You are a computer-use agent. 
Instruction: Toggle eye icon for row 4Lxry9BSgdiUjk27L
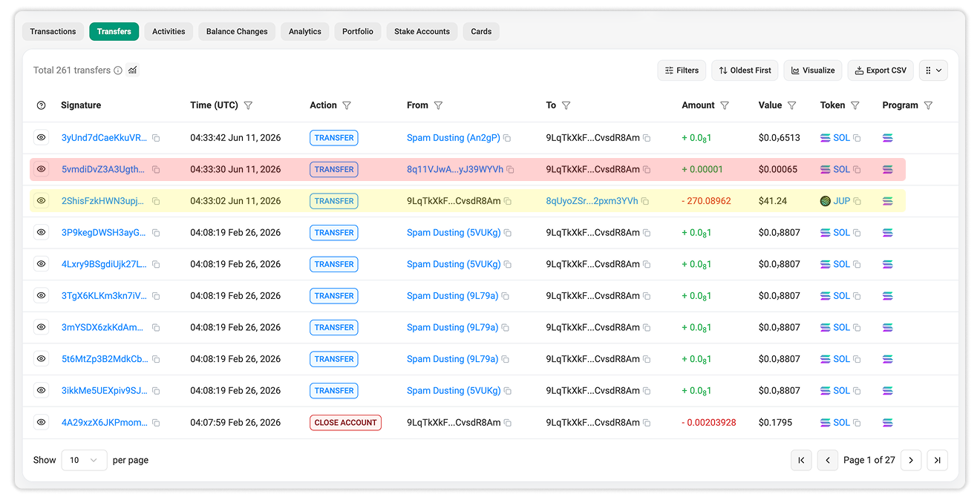coord(42,264)
